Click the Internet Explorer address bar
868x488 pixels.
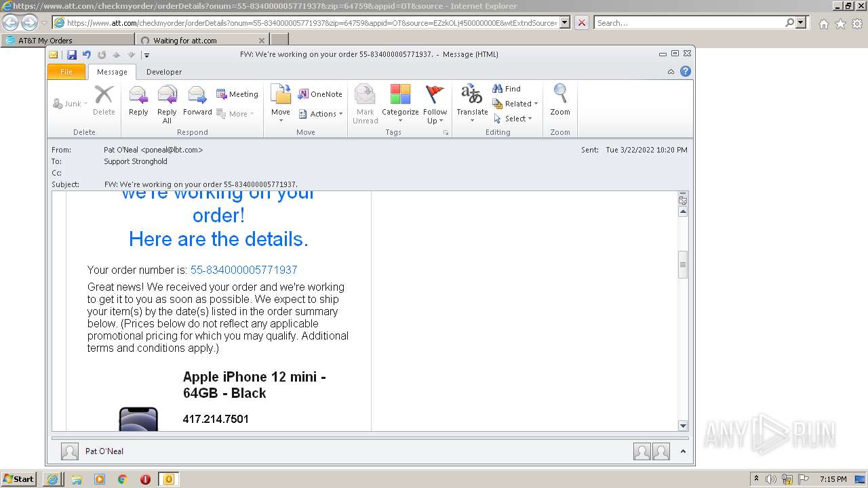(x=312, y=23)
